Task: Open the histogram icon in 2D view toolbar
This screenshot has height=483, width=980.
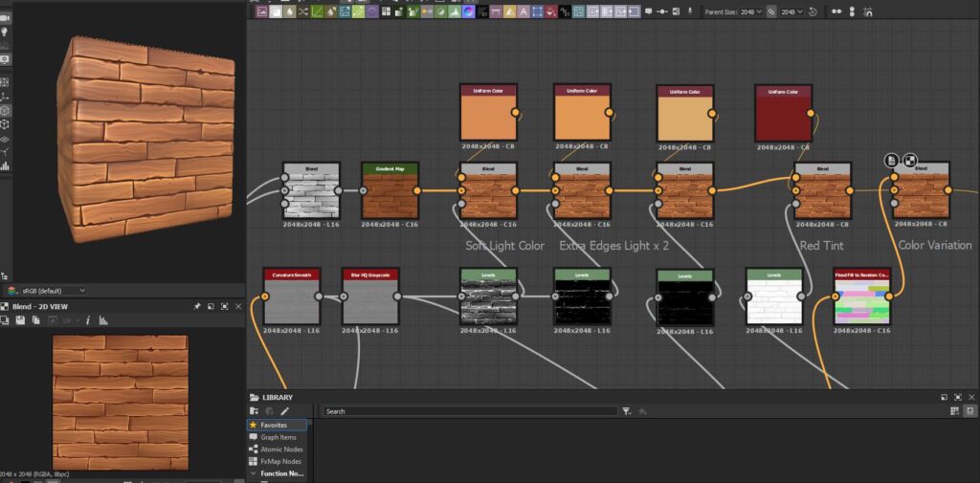Action: coord(102,319)
